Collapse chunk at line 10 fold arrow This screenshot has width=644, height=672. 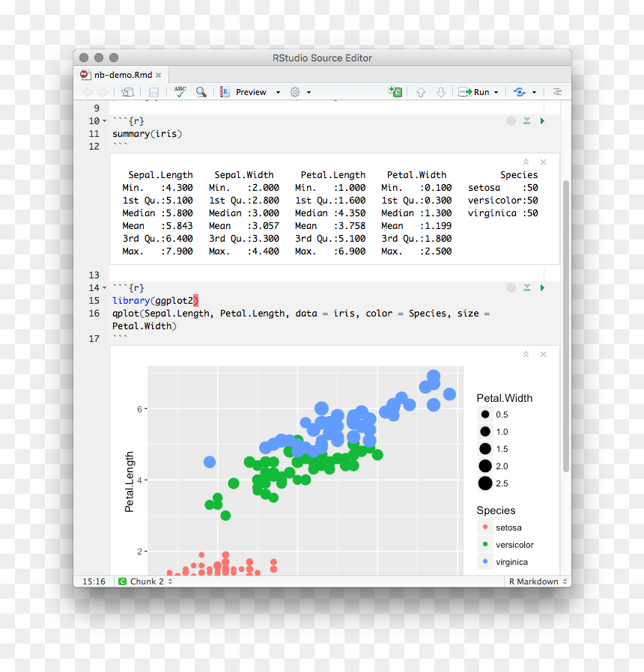(104, 121)
